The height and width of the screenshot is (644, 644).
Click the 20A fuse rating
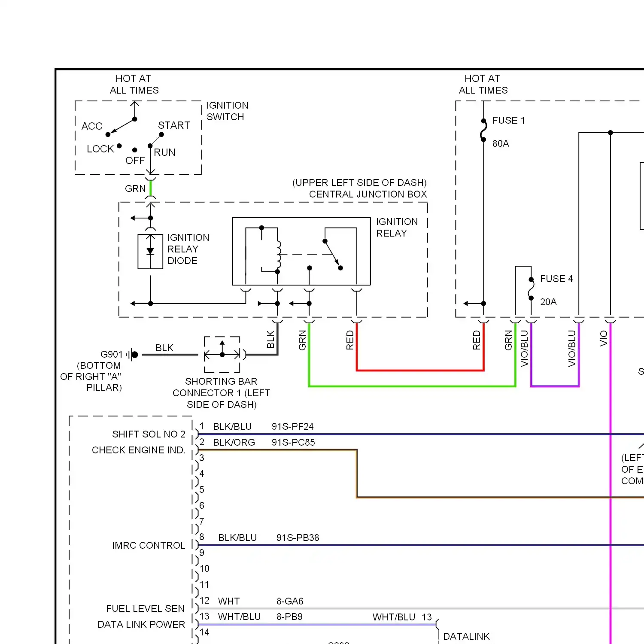pyautogui.click(x=548, y=302)
